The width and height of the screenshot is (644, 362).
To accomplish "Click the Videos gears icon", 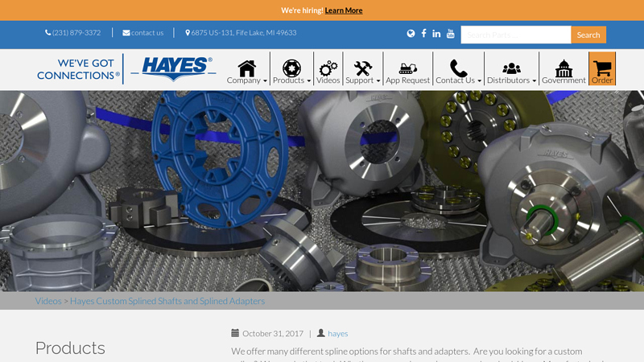I will [328, 68].
